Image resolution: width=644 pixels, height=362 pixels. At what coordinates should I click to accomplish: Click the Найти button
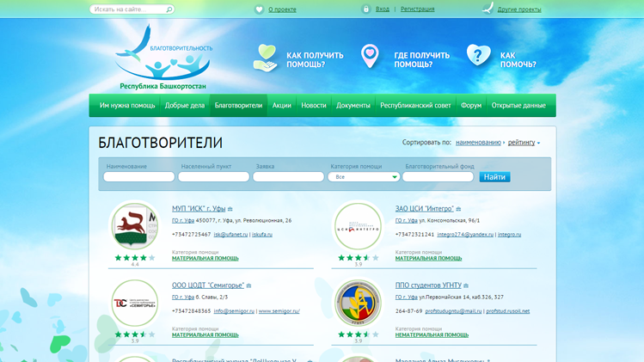(494, 177)
